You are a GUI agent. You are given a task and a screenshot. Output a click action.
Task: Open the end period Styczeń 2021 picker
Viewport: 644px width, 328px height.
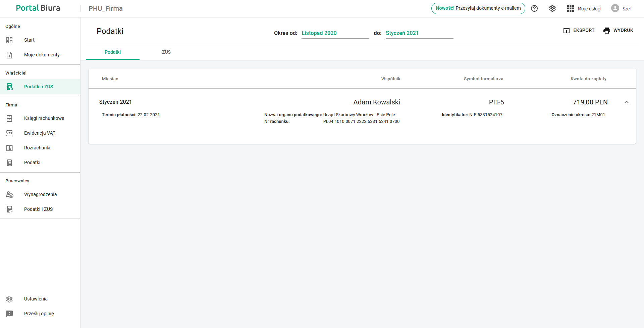click(419, 33)
